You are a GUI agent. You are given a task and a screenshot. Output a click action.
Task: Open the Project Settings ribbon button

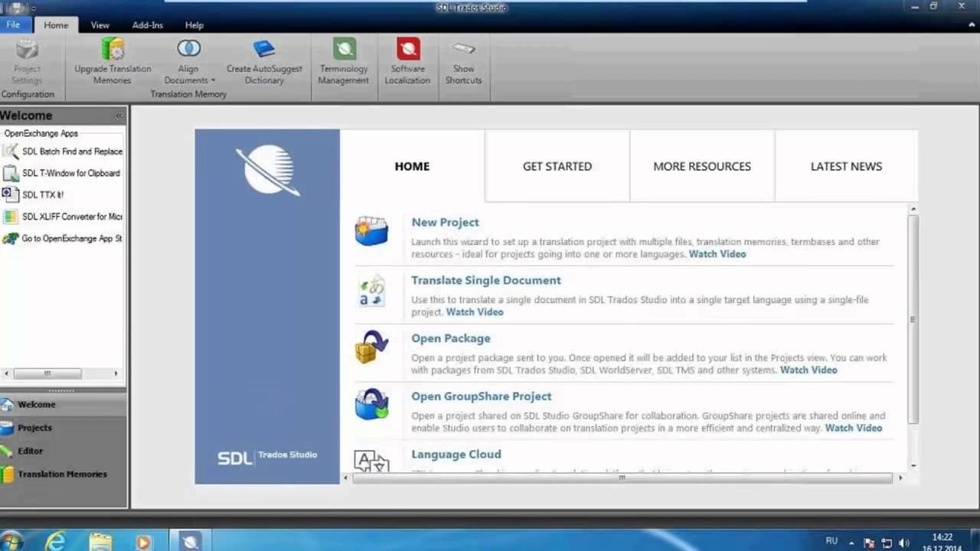tap(27, 61)
